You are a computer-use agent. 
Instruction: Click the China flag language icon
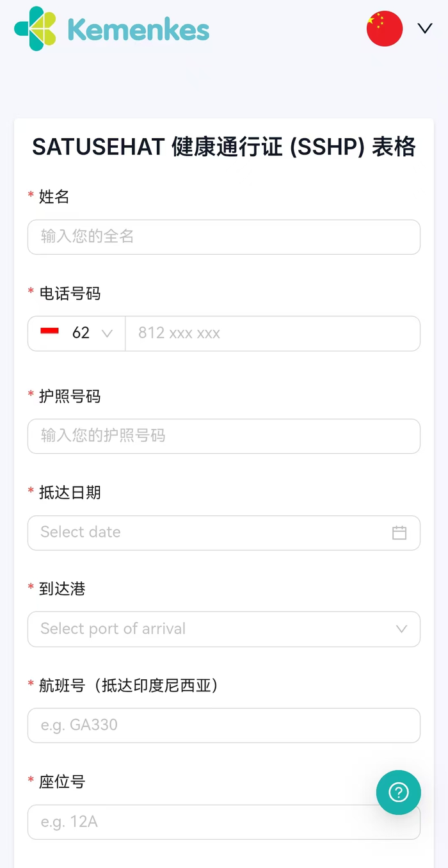384,29
